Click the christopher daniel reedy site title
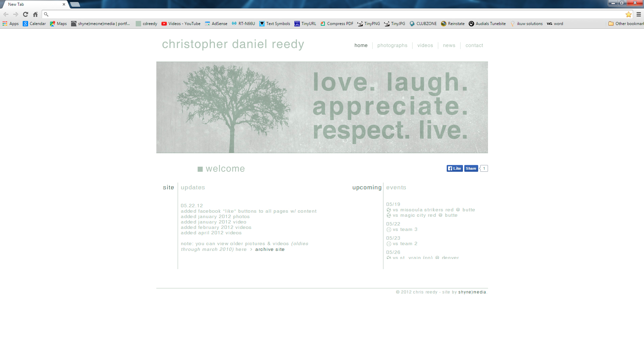 (233, 44)
